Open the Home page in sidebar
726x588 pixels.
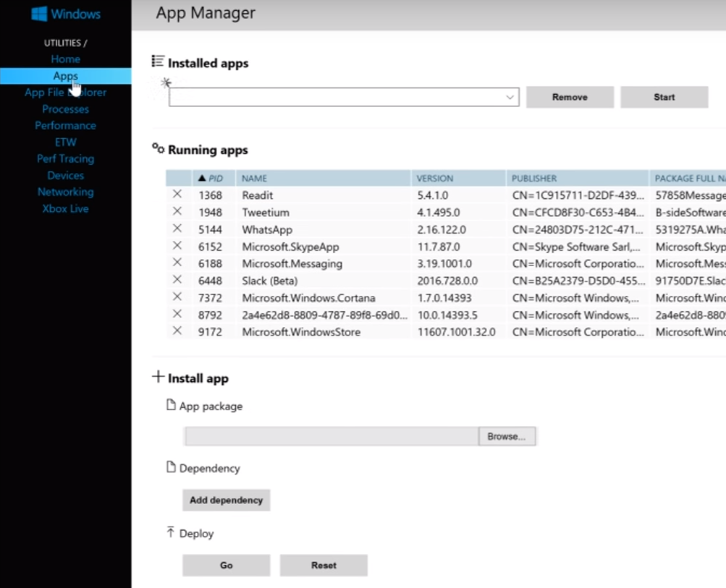65,59
